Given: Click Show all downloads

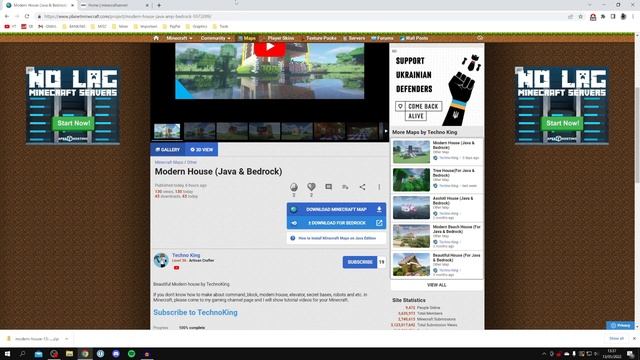Looking at the screenshot, I should click(x=616, y=338).
